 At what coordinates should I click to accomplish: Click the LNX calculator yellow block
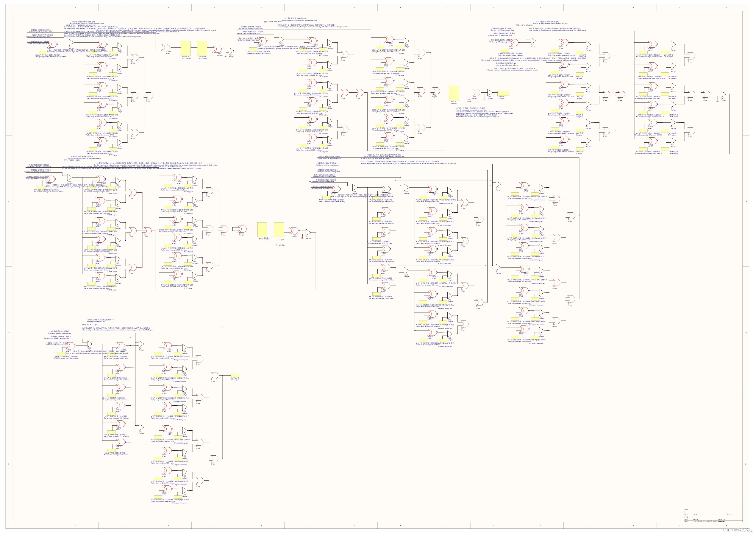pyautogui.click(x=186, y=48)
